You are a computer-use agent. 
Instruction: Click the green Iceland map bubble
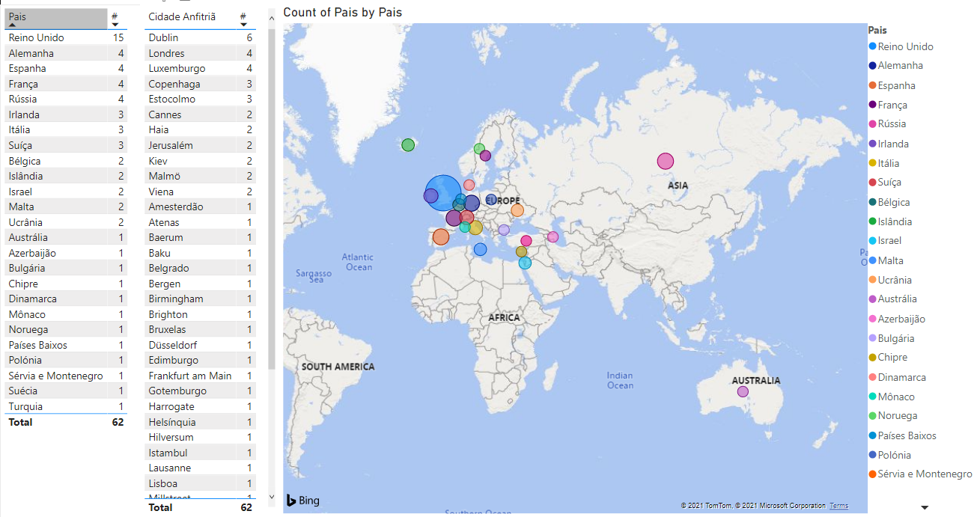(x=408, y=145)
